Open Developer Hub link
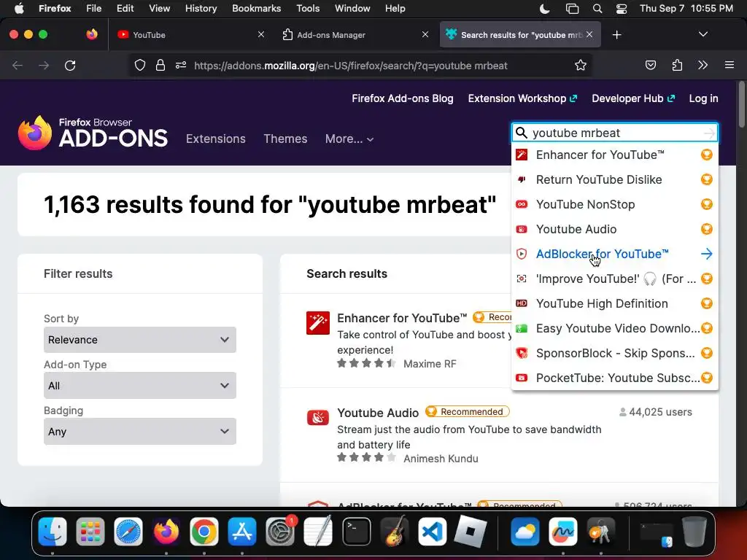 [633, 98]
